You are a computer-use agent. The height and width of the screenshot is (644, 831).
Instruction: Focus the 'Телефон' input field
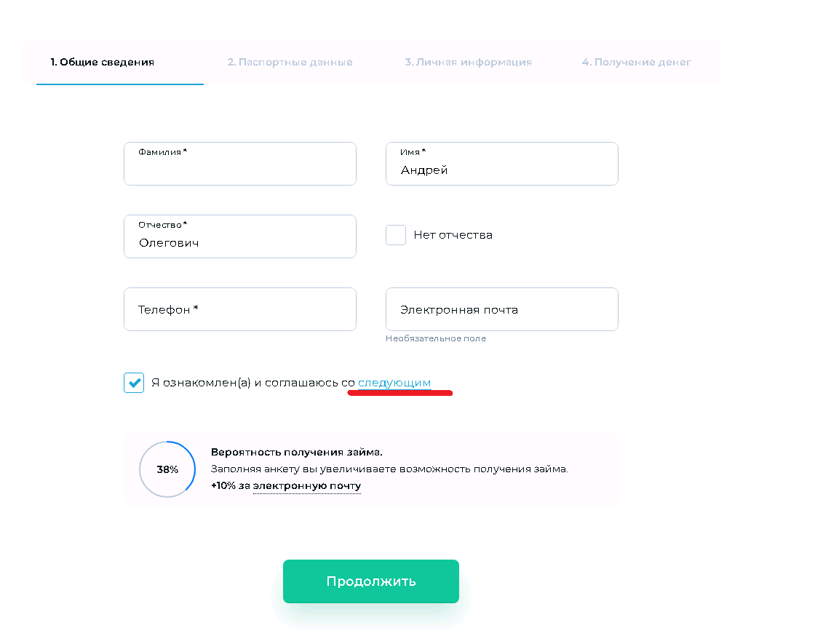tap(240, 309)
